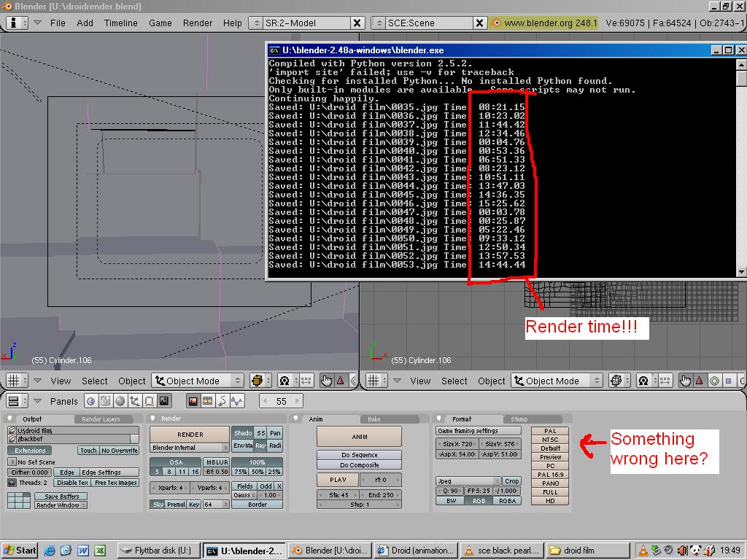747x560 pixels.
Task: Select Anim/playback buttons sub-context icon
Action: (x=222, y=401)
